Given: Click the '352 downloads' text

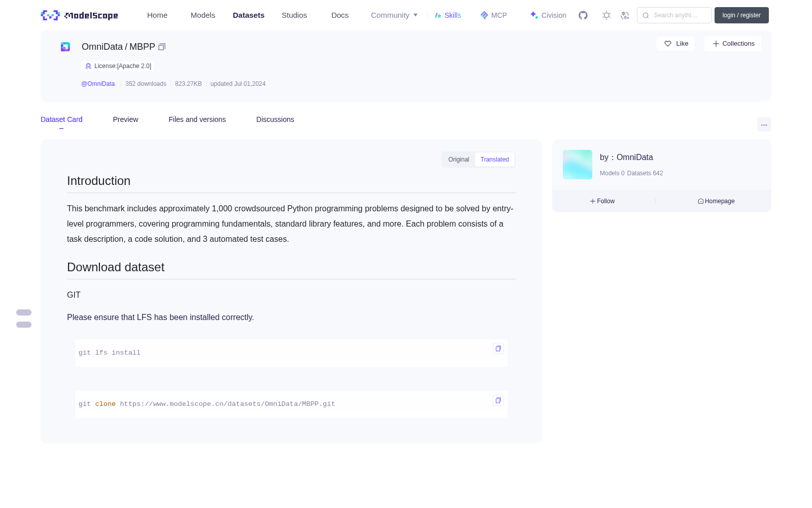Looking at the screenshot, I should tap(146, 84).
